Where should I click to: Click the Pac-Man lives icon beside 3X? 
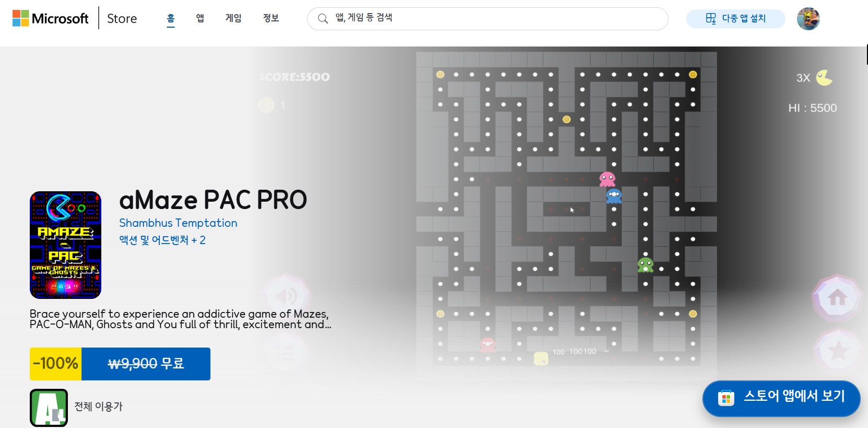824,78
